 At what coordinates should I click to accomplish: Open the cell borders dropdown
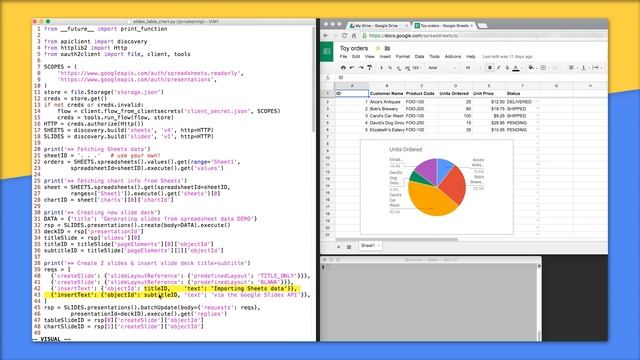(x=544, y=68)
